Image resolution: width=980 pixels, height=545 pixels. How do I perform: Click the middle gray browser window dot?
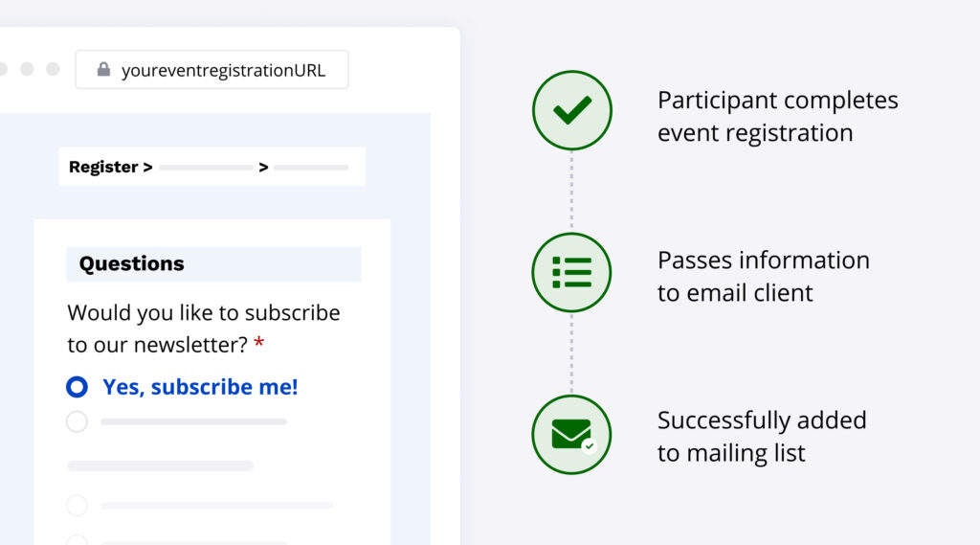point(27,69)
